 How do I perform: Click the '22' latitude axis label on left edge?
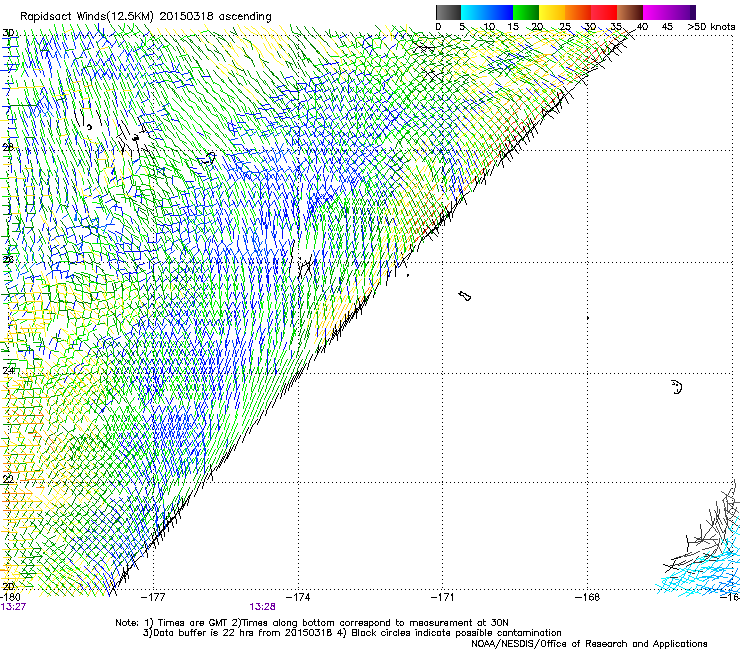[8, 479]
